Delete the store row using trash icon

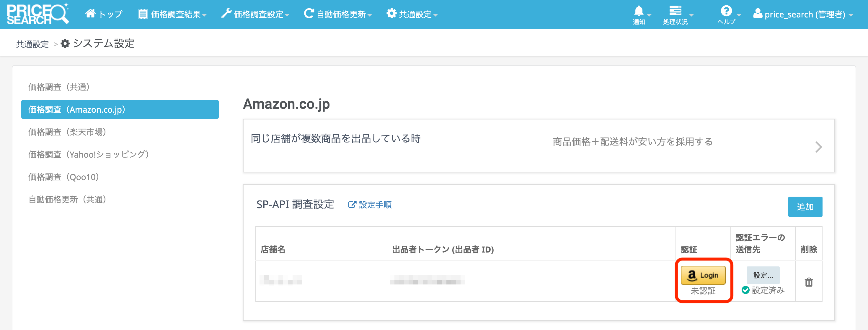click(809, 282)
